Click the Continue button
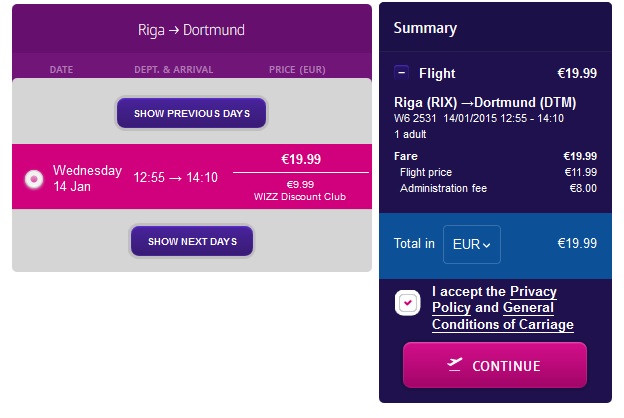624x418 pixels. 495,365
